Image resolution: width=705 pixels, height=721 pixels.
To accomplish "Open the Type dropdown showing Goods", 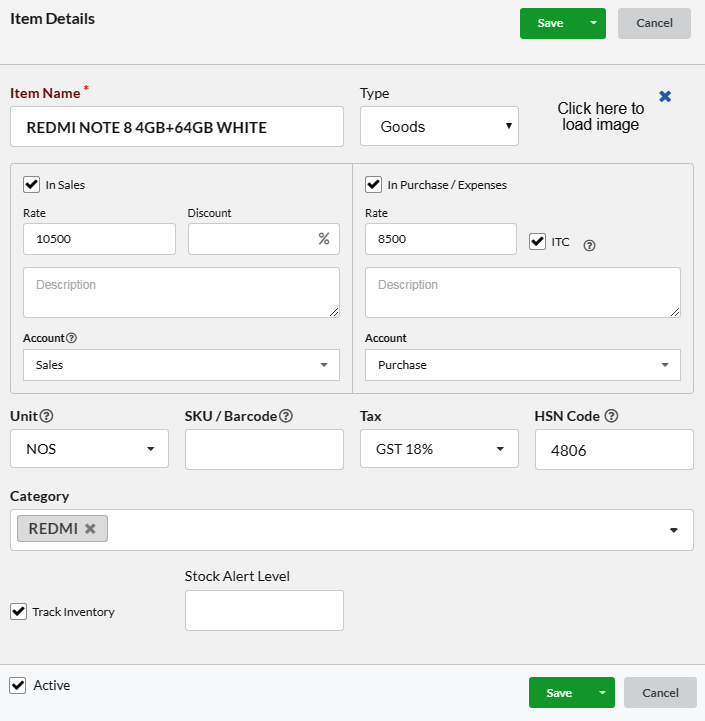I will (x=439, y=126).
